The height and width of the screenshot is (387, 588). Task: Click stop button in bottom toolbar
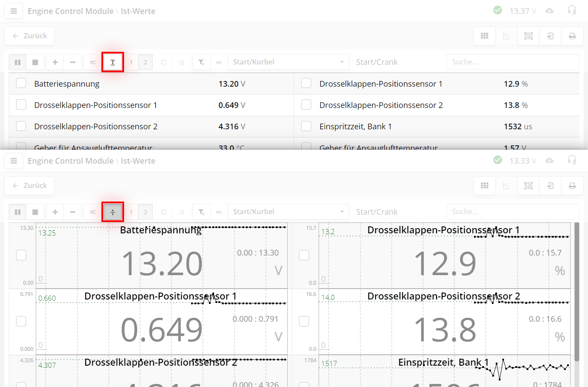point(35,212)
